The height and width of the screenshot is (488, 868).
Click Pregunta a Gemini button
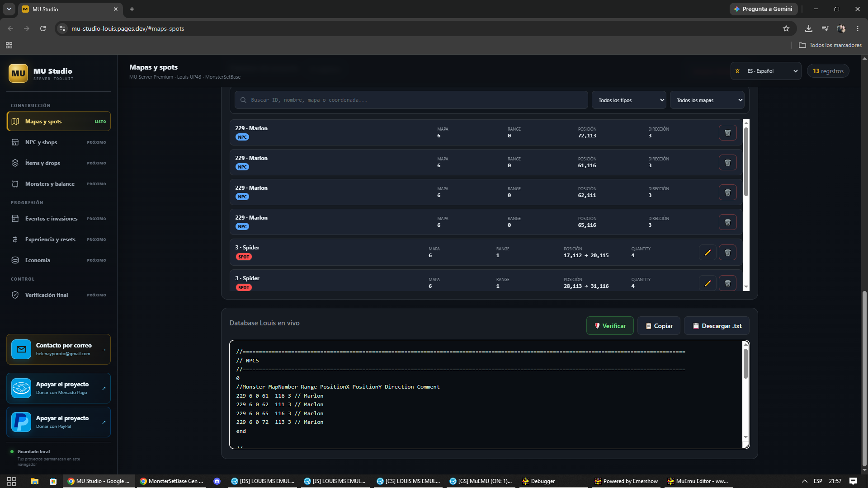click(x=763, y=9)
